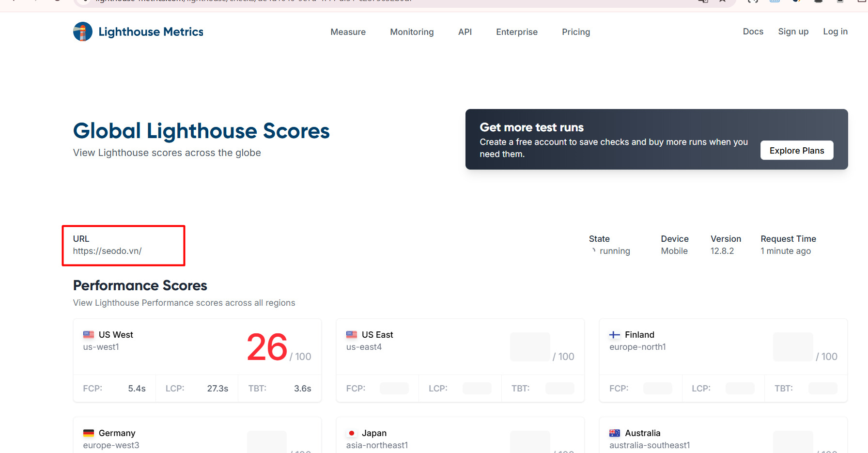Click the version value 12.8.2
This screenshot has height=453, width=868.
tap(722, 251)
